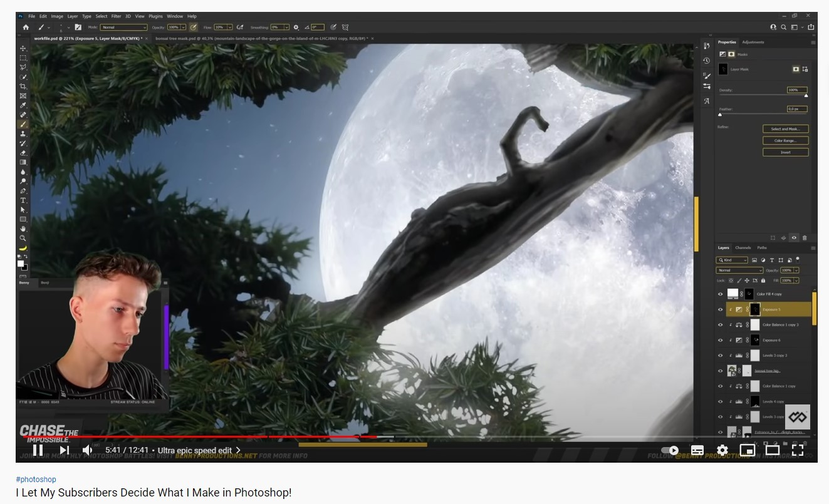Toggle visibility of Color Fill 4 copy layer
The width and height of the screenshot is (829, 504).
[x=720, y=294]
